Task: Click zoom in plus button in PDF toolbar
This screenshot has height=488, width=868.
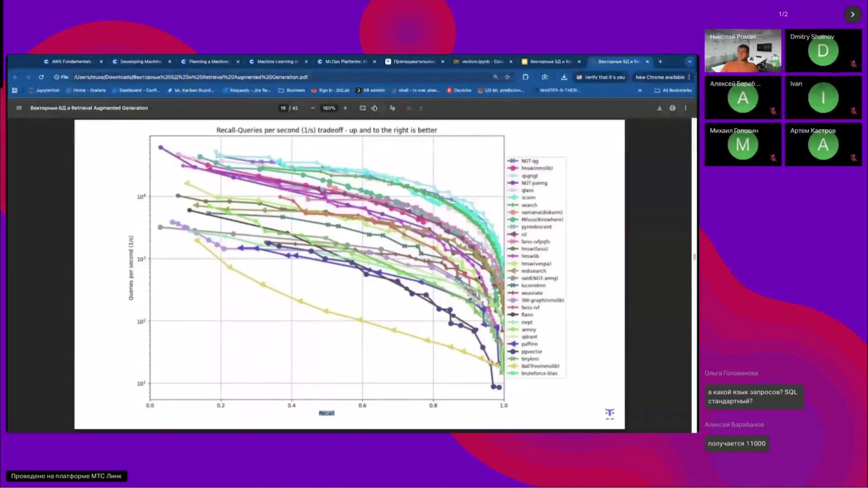Action: pos(345,108)
